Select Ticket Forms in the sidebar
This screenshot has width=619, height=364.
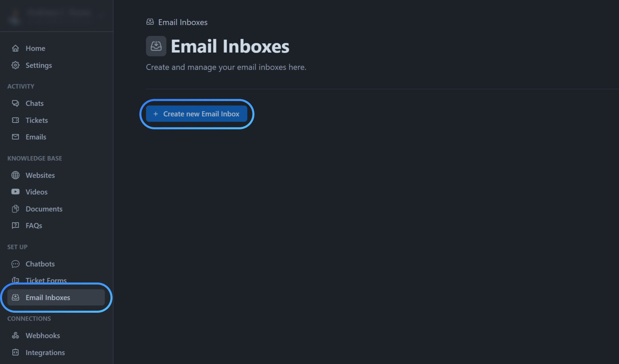click(x=46, y=280)
